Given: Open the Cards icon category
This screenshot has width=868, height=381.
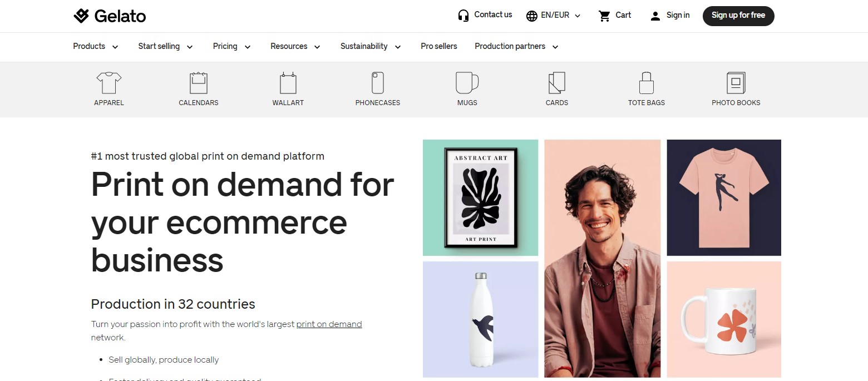Looking at the screenshot, I should coord(557,83).
